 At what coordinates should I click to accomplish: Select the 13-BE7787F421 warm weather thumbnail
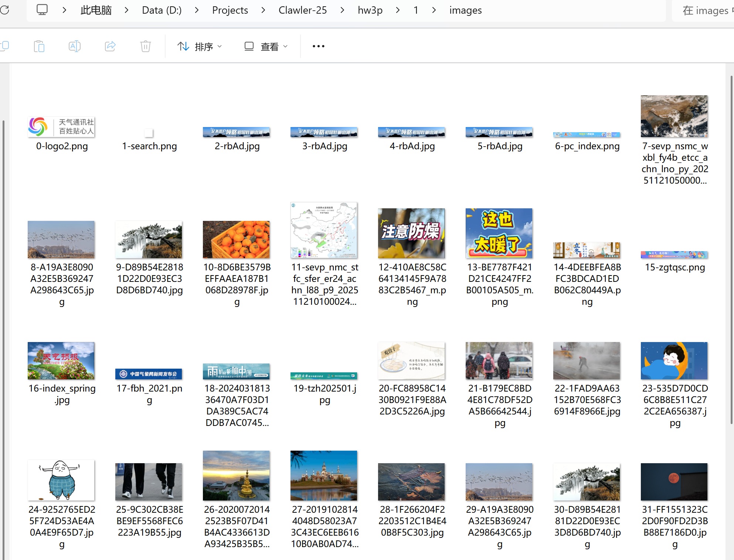[x=499, y=233]
